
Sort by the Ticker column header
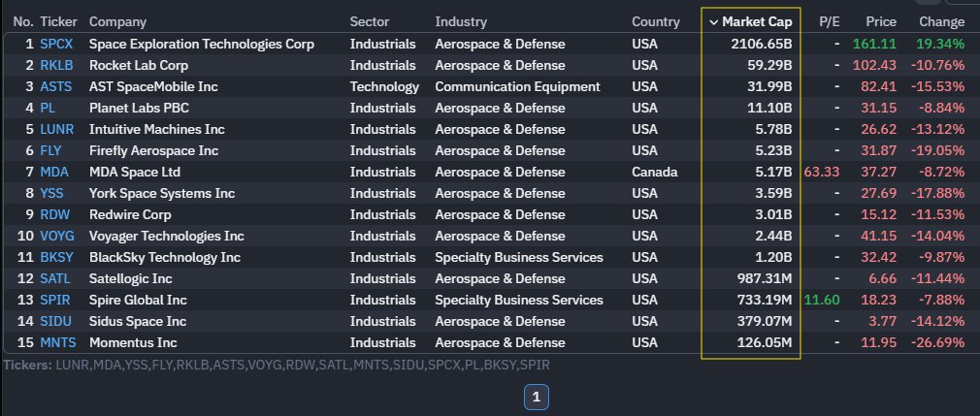[x=59, y=22]
